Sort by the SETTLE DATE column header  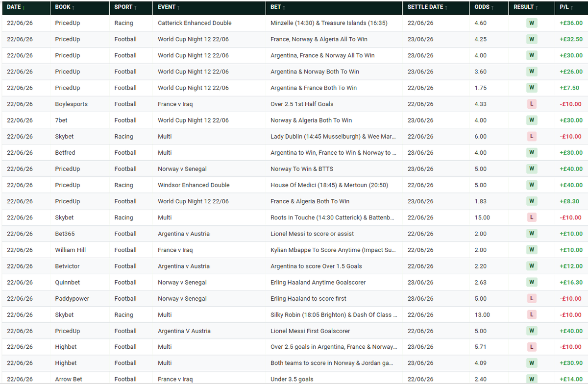click(427, 7)
